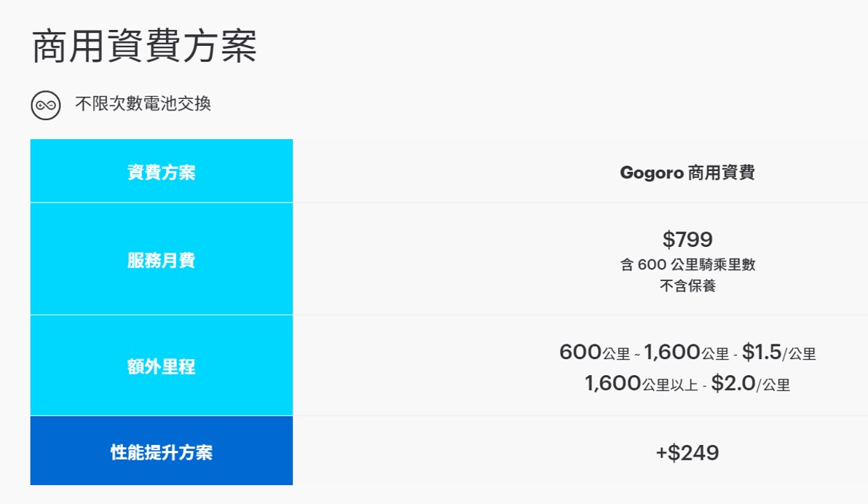Select the 服務月費 row label cell
Viewport: 868px width, 504px height.
pyautogui.click(x=161, y=260)
